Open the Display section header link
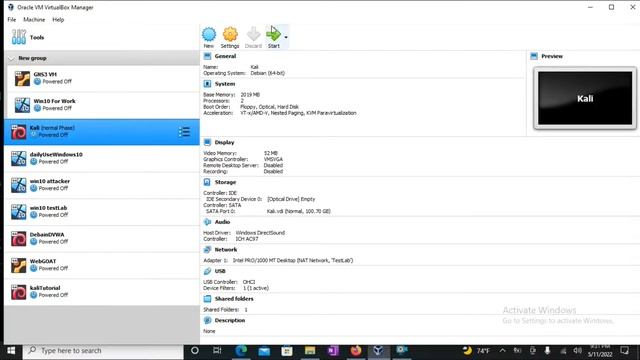The image size is (640, 360). pyautogui.click(x=224, y=142)
